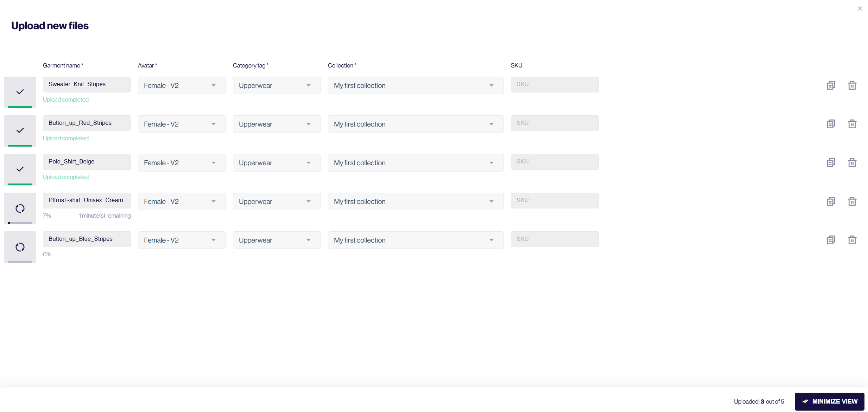Expand the Collection dropdown for Button_up_Blue_Stripes
The width and height of the screenshot is (868, 412).
(490, 239)
